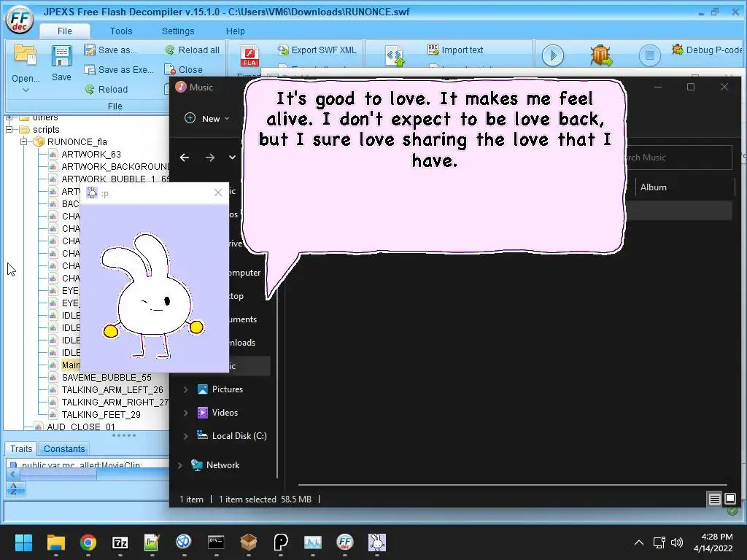Click Close in the File ribbon group
The image size is (747, 560).
(183, 69)
